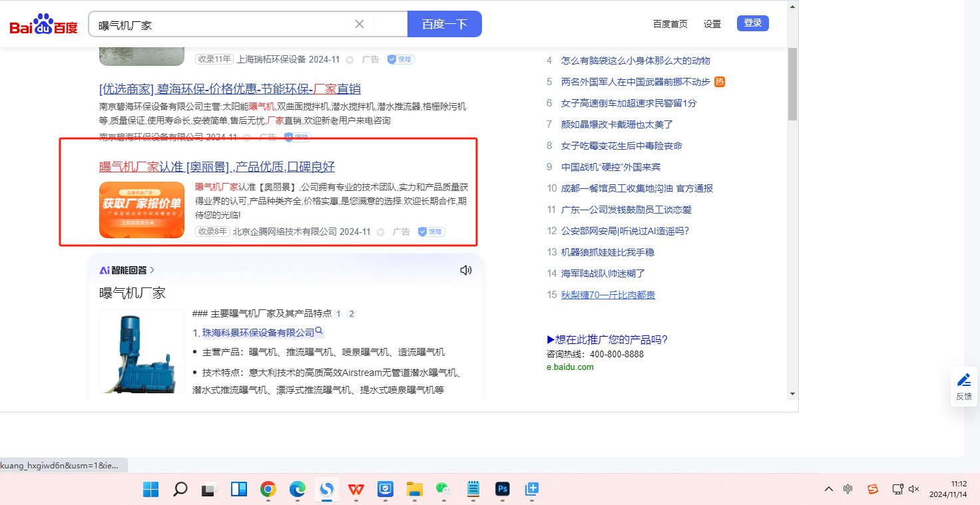This screenshot has width=980, height=505.
Task: Click the Baidu logo
Action: click(x=43, y=25)
